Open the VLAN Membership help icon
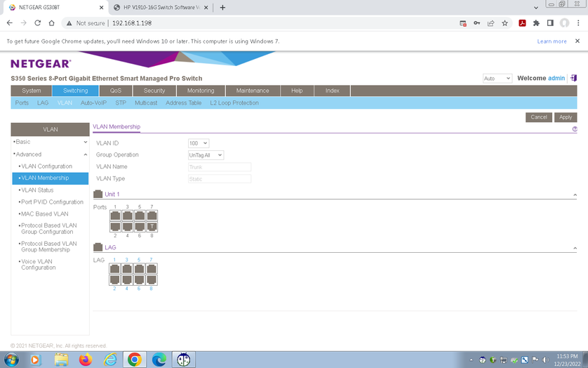The width and height of the screenshot is (588, 368). tap(575, 129)
